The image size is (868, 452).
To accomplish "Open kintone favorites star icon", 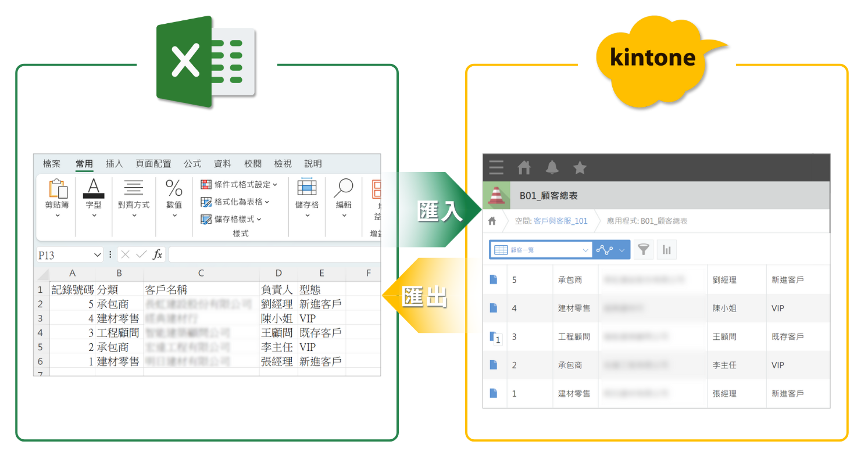I will click(580, 168).
